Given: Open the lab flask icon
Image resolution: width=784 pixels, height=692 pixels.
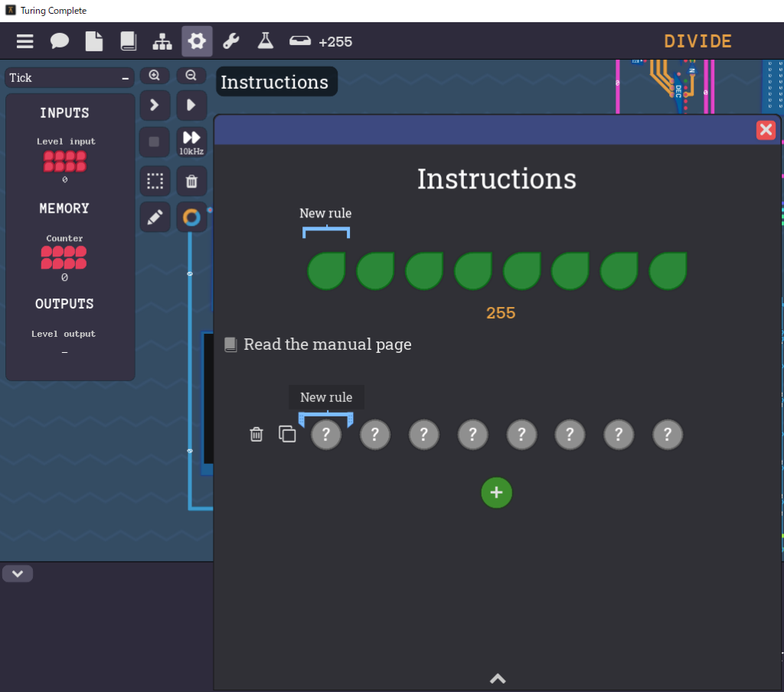Looking at the screenshot, I should point(265,41).
